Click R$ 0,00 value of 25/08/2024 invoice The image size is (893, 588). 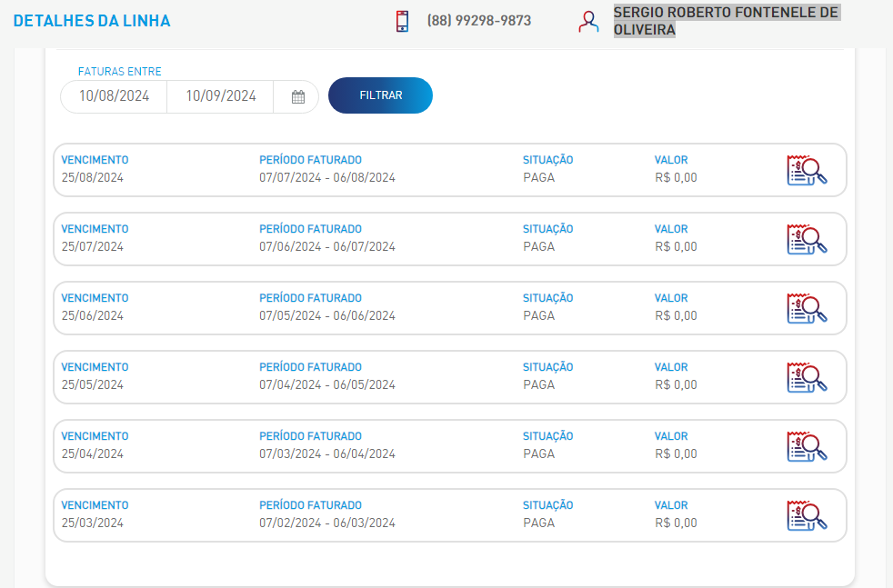(676, 177)
